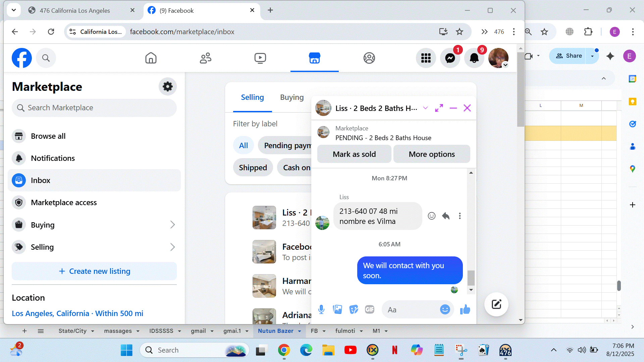Open GIF picker in chat

click(x=370, y=309)
